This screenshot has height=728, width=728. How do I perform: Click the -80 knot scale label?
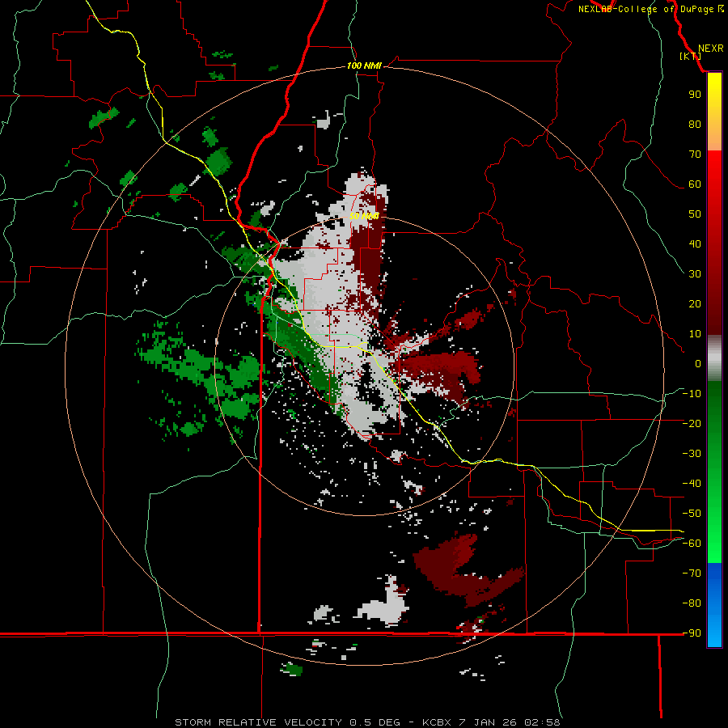point(692,603)
